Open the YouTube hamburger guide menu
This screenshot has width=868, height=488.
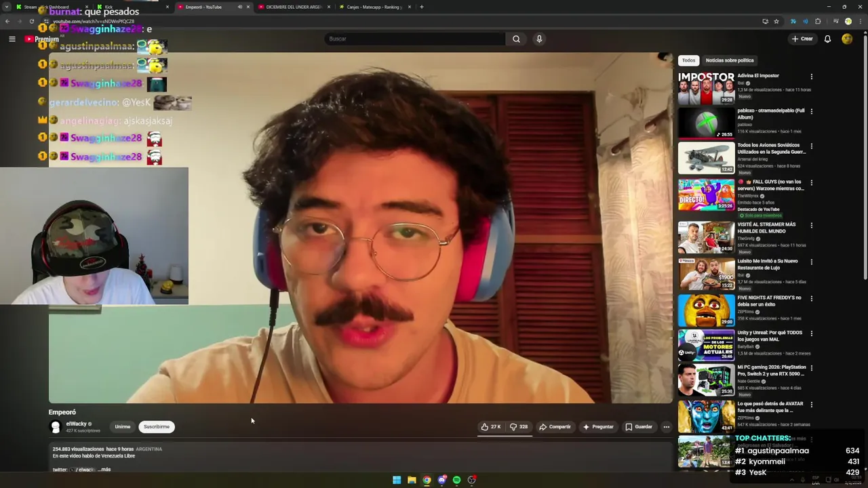click(x=12, y=39)
